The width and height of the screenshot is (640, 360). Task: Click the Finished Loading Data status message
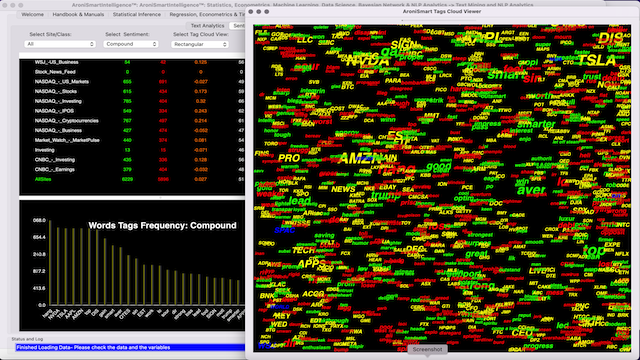pyautogui.click(x=93, y=347)
